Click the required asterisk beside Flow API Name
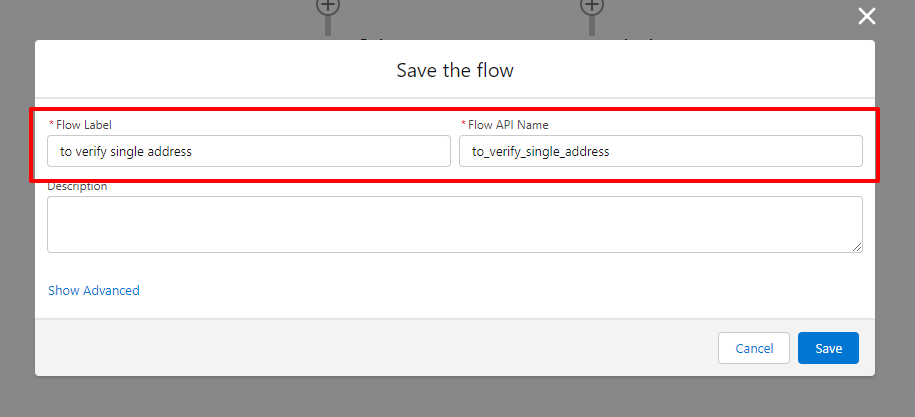Viewport: 915px width, 417px height. pyautogui.click(x=463, y=125)
